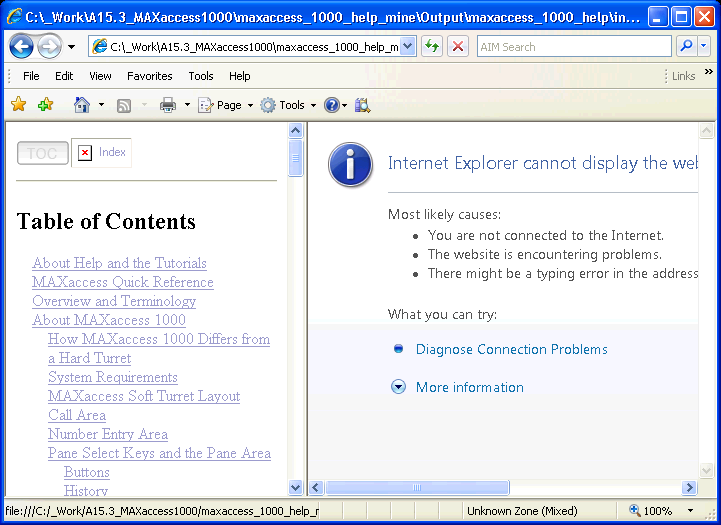Click the right pane horizontal scrollbar thumb
721x525 pixels.
pyautogui.click(x=417, y=487)
